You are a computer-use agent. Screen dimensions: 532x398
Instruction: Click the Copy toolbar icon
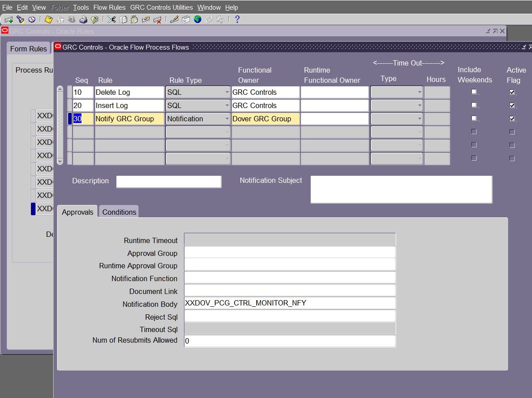(x=123, y=19)
